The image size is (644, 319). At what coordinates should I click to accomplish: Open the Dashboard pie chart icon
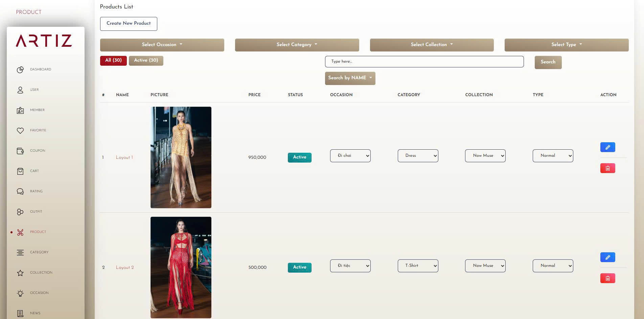[20, 69]
